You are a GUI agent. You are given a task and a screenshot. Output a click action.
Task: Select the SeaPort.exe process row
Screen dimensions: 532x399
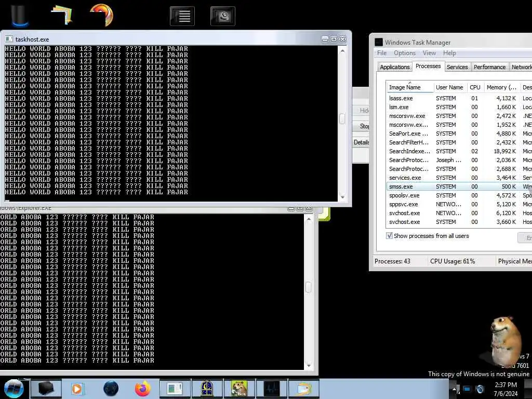[x=459, y=134]
